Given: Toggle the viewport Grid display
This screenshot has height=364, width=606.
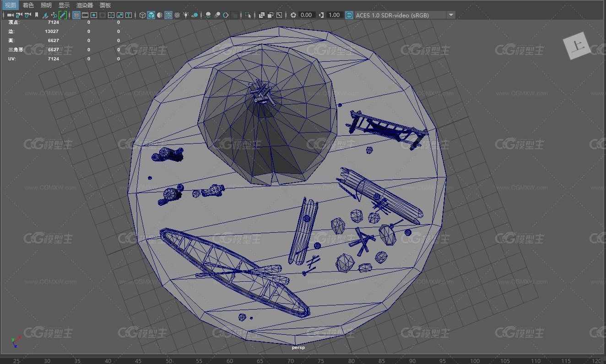Looking at the screenshot, I should click(76, 15).
